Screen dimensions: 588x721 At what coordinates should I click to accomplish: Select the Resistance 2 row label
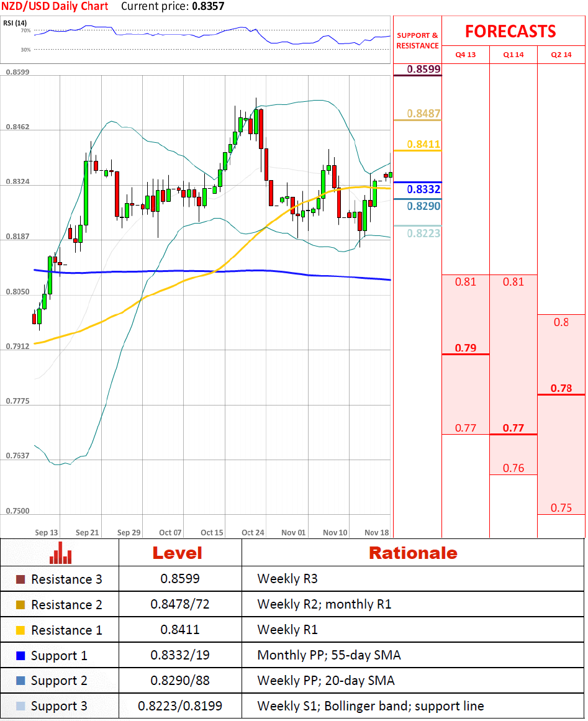pos(66,605)
